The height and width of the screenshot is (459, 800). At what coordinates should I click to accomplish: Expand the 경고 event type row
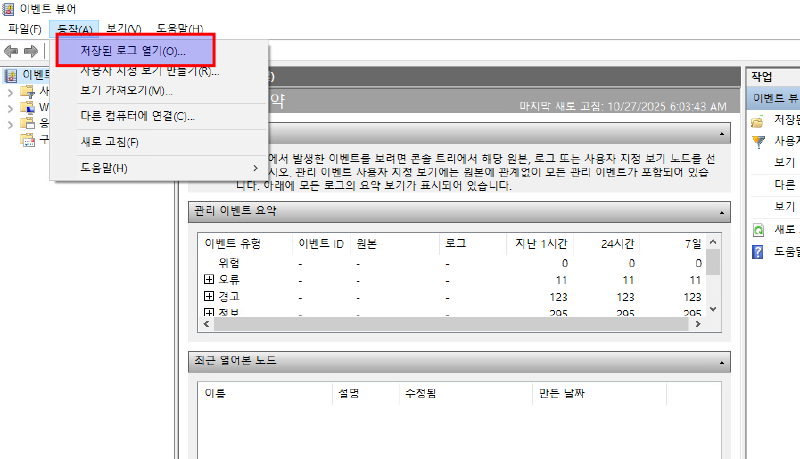click(208, 297)
